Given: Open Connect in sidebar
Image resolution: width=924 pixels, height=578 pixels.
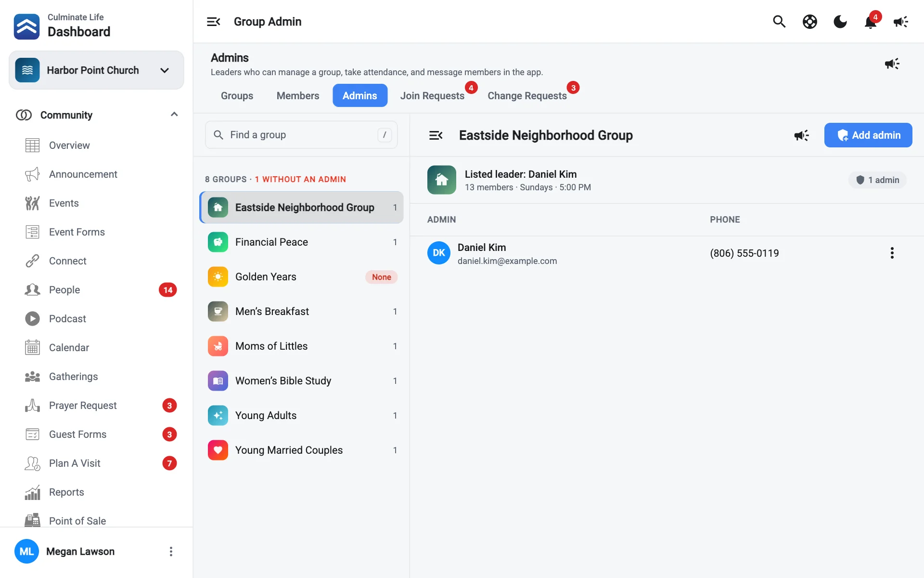Looking at the screenshot, I should point(96,261).
